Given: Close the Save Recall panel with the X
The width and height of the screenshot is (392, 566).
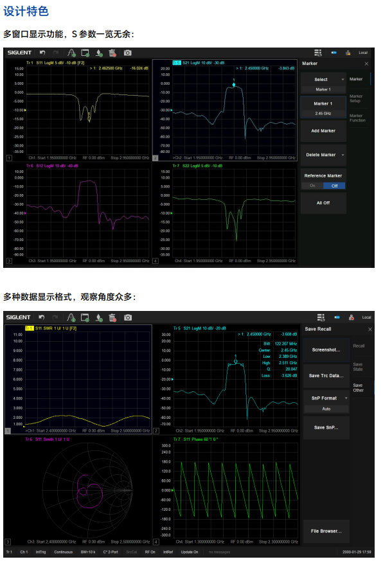Looking at the screenshot, I should (370, 329).
